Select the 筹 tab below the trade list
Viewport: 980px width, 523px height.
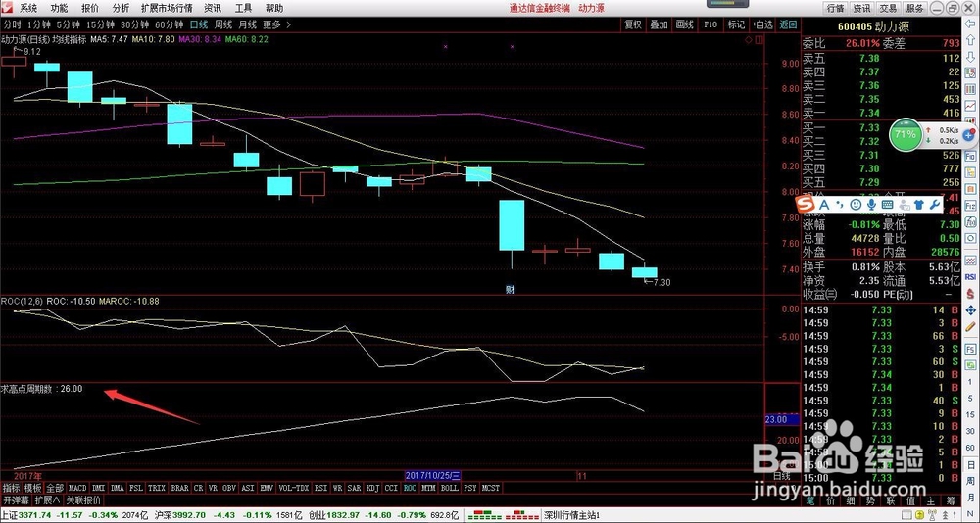pyautogui.click(x=951, y=500)
